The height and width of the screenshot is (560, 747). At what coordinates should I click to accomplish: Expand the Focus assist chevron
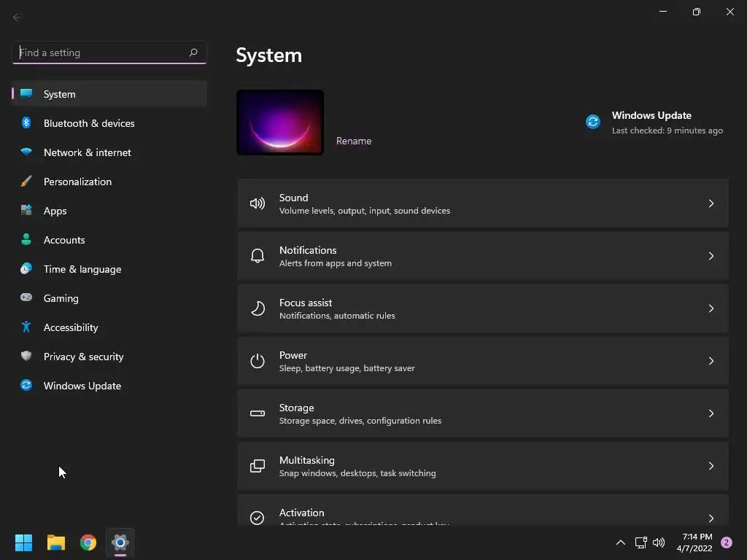click(x=711, y=308)
